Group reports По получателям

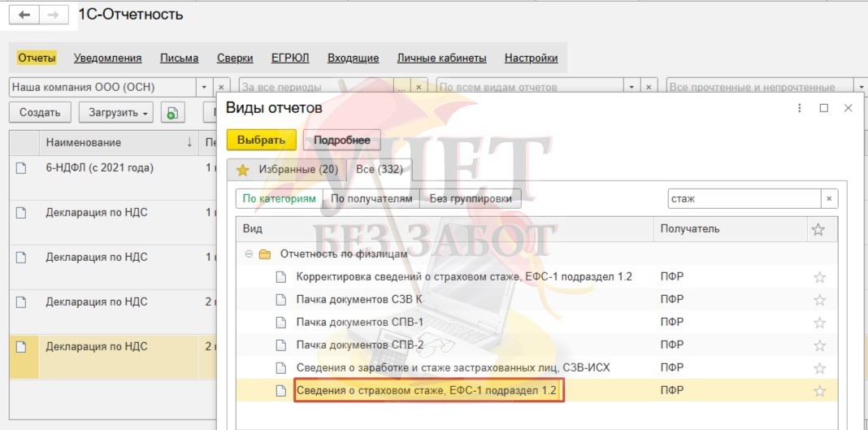371,198
